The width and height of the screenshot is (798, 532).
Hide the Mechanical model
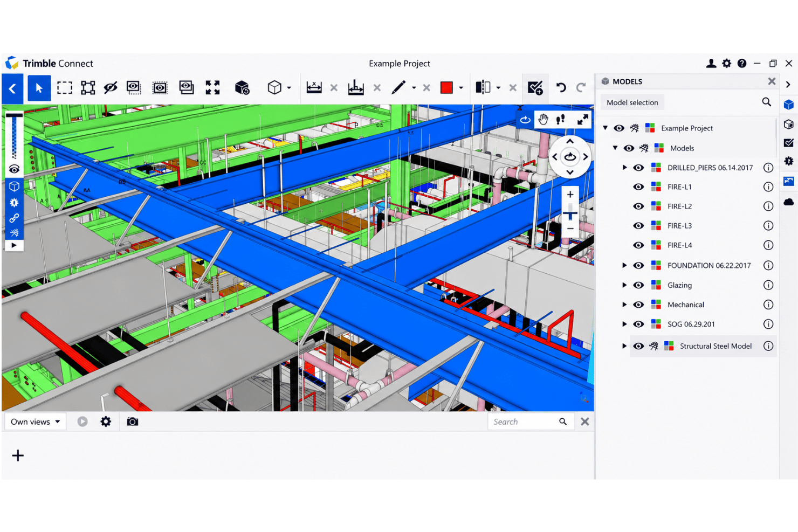click(638, 305)
